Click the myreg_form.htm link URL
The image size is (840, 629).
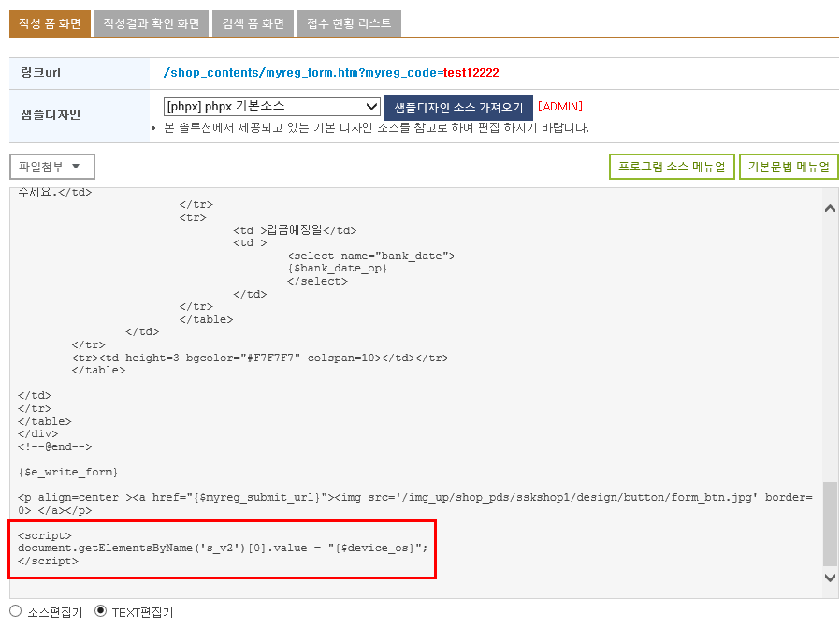(x=331, y=73)
